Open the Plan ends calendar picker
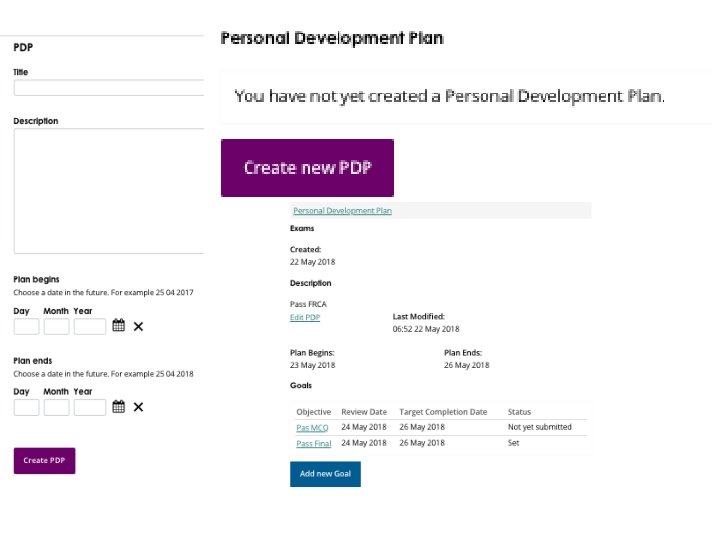 click(x=118, y=407)
